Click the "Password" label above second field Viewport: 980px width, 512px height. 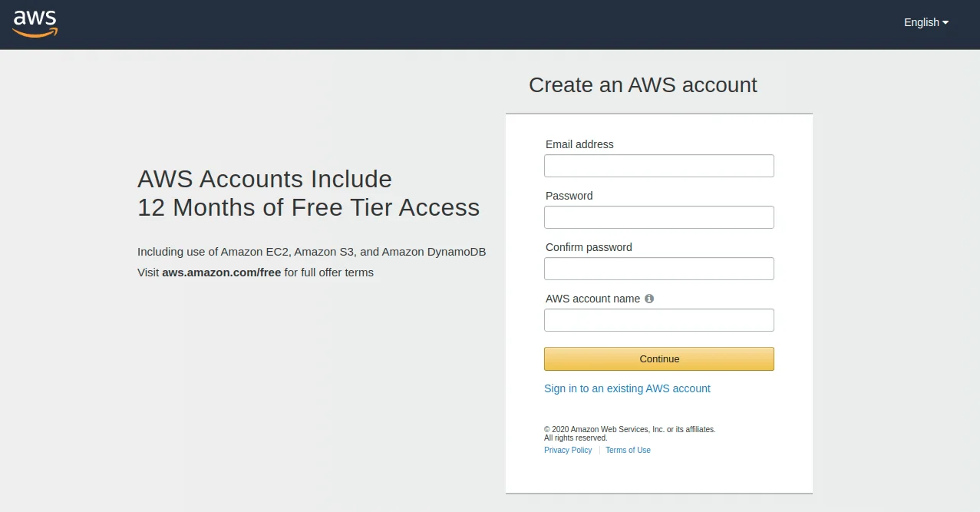coord(569,196)
